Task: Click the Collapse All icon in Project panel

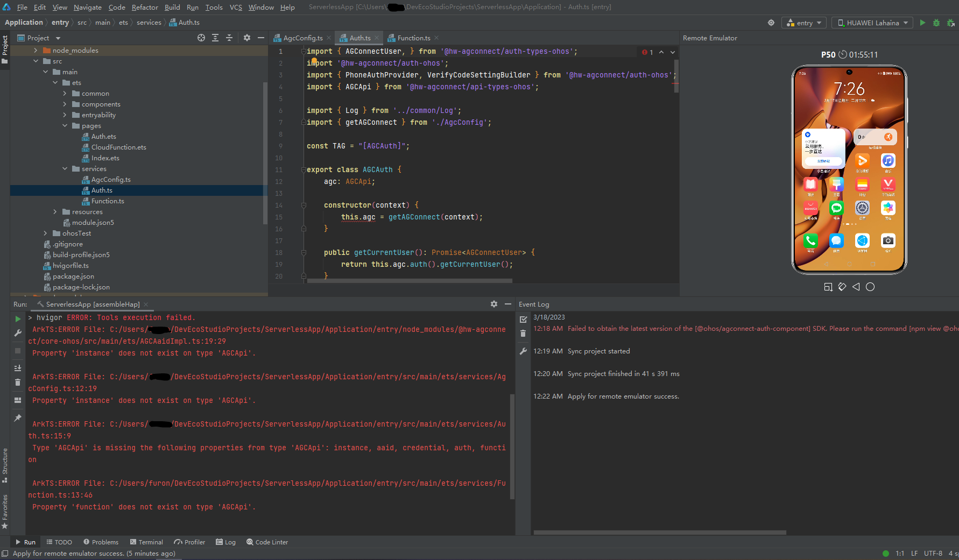Action: click(x=229, y=38)
